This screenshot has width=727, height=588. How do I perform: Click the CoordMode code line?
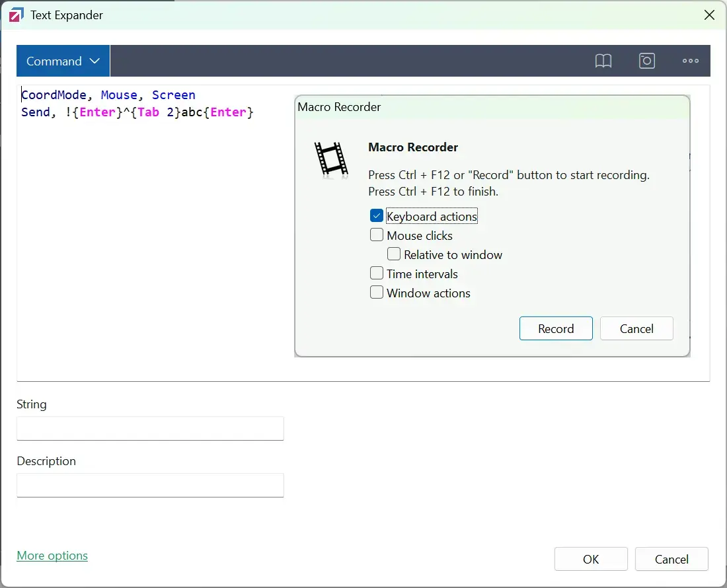coord(108,95)
